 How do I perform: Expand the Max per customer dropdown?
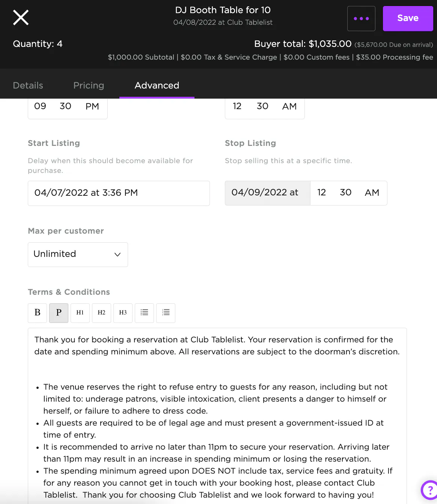(78, 254)
